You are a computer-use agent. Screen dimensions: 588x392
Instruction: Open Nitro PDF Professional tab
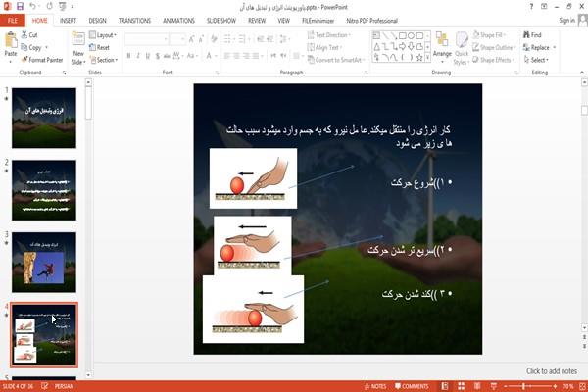(x=371, y=21)
